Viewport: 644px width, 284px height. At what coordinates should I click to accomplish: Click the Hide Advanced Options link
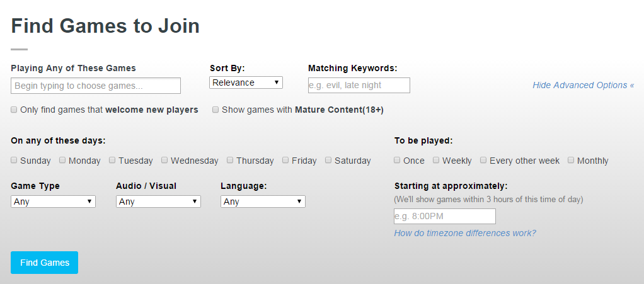583,85
